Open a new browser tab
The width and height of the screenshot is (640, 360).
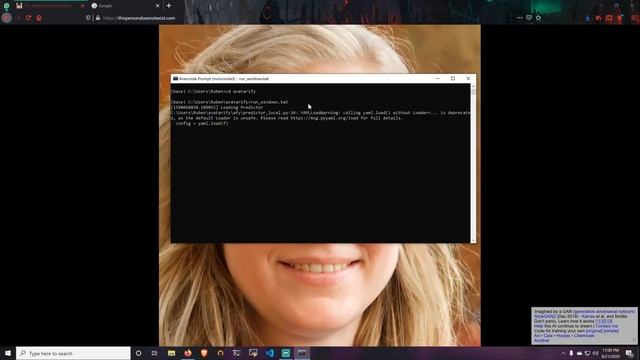(169, 6)
